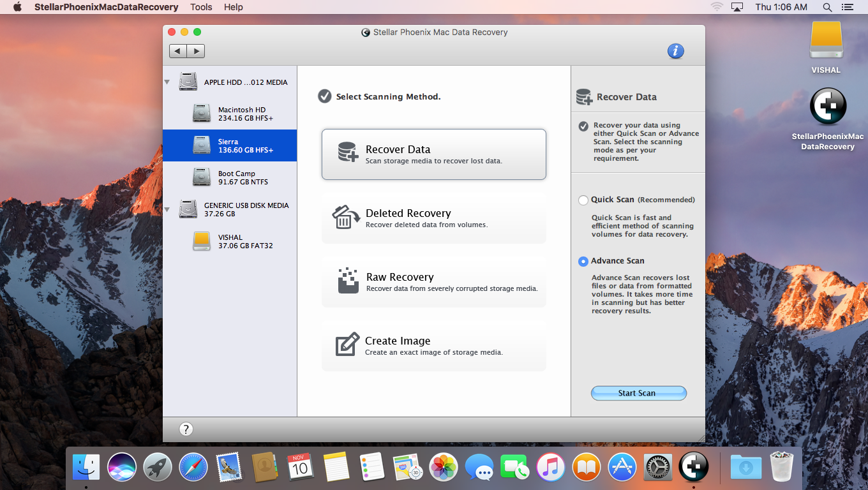Select the Quick Scan radio button
Screen dimensions: 868x490
pyautogui.click(x=583, y=200)
